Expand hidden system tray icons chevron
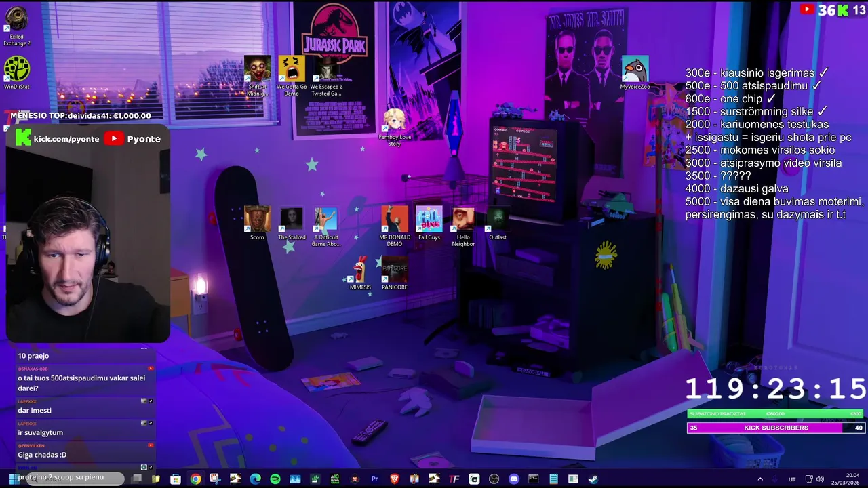 759,479
